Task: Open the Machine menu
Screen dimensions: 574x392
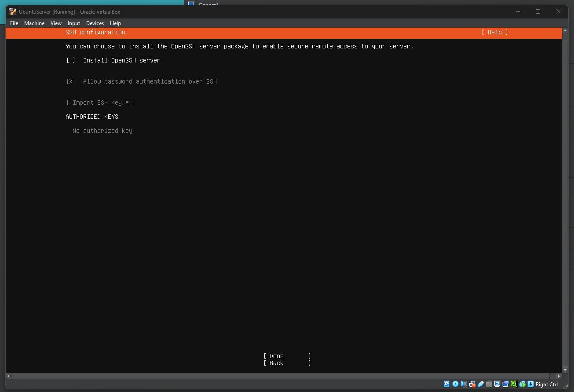Action: coord(34,23)
